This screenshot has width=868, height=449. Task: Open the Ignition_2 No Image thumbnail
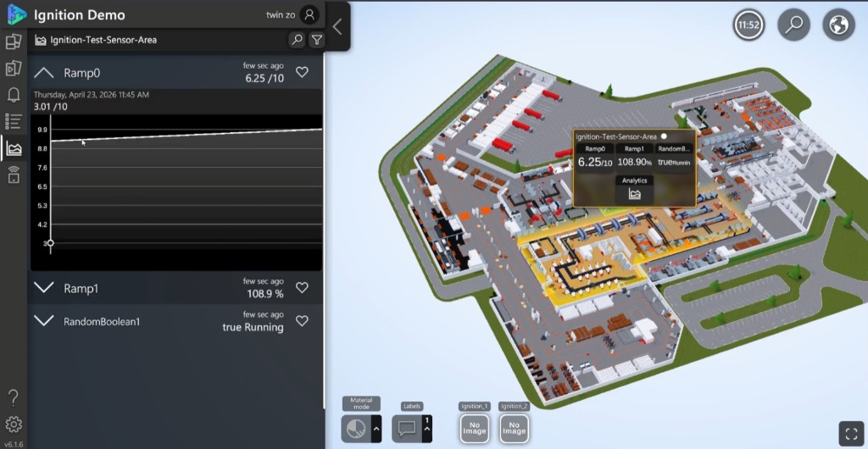pyautogui.click(x=515, y=429)
